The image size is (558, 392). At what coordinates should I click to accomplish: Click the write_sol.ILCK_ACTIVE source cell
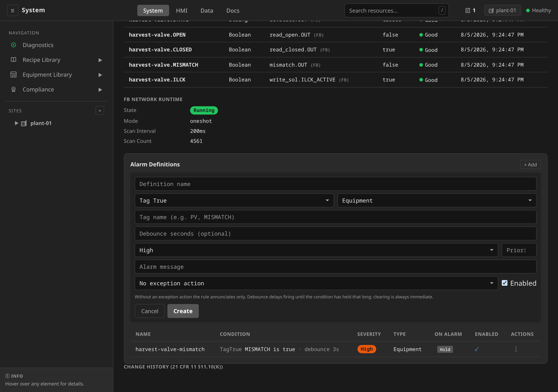tap(309, 80)
